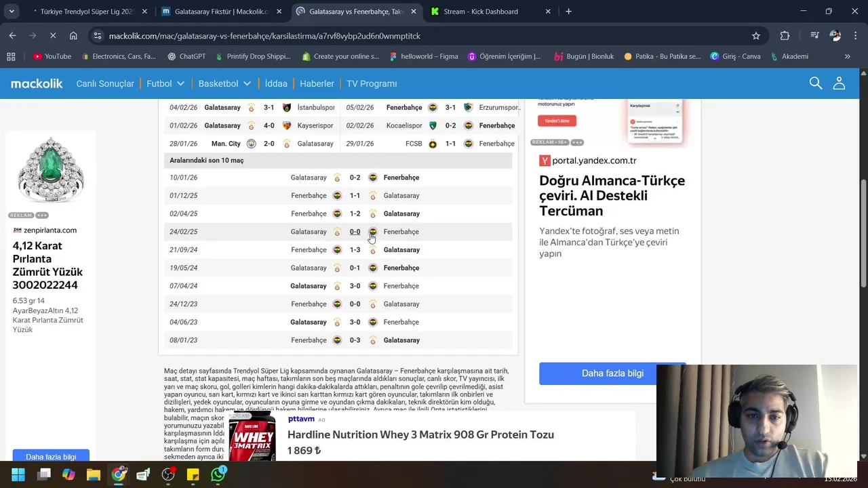
Task: Click Kayserispor club logo in 01/02/26 row
Action: pyautogui.click(x=287, y=125)
